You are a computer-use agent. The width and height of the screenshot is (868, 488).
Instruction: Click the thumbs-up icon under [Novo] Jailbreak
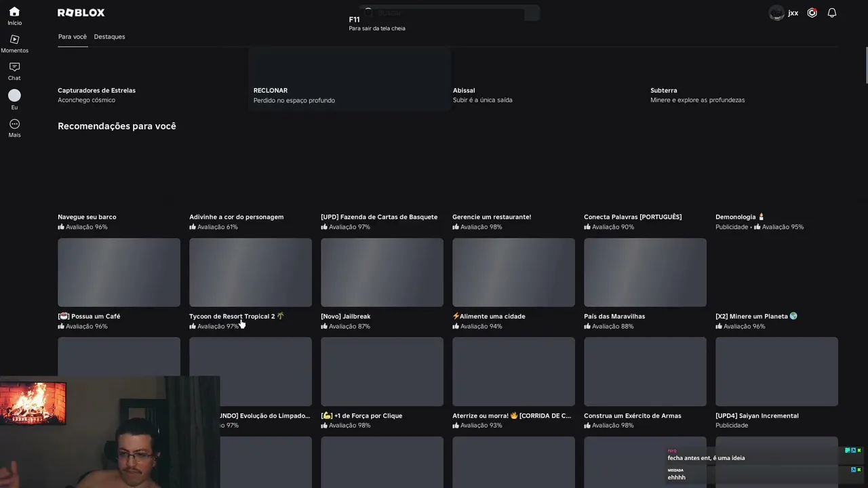point(324,326)
